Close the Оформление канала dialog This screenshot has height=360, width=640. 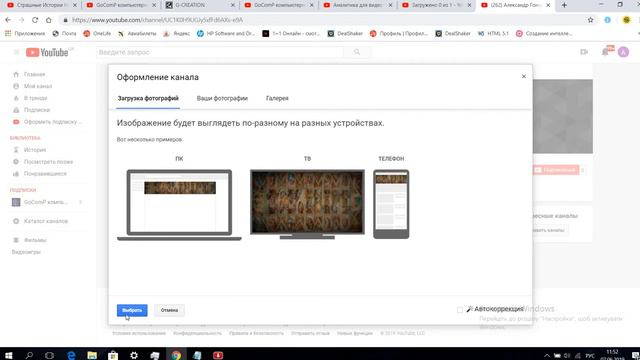(524, 76)
